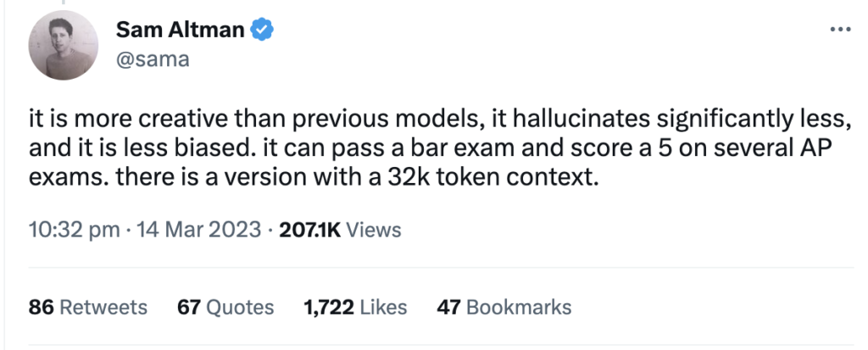
Task: Click the 10:32 pm timestamp
Action: coord(75,230)
